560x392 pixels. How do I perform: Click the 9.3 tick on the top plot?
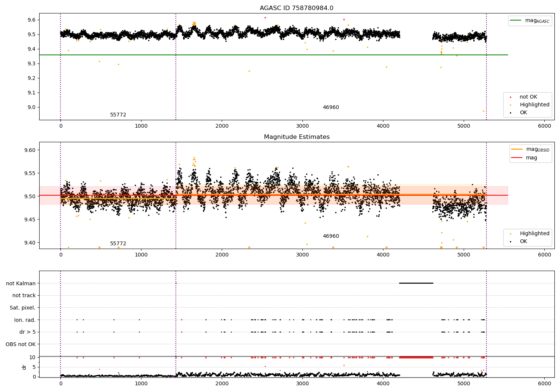click(31, 64)
